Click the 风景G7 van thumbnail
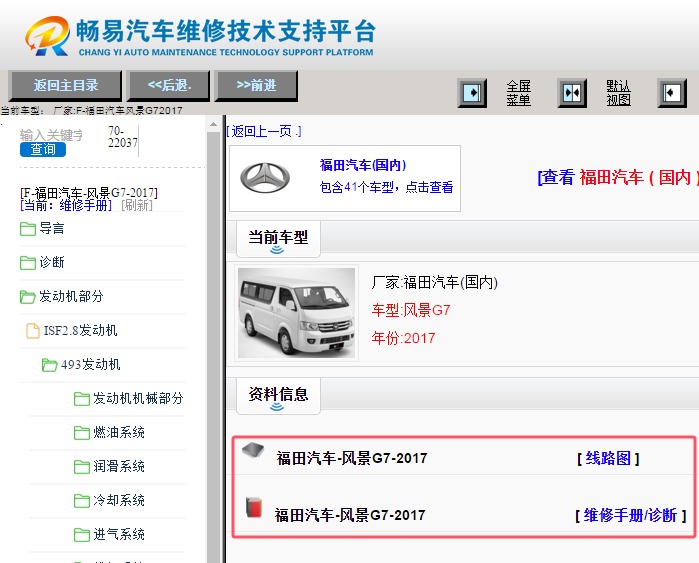This screenshot has height=563, width=699. [296, 313]
